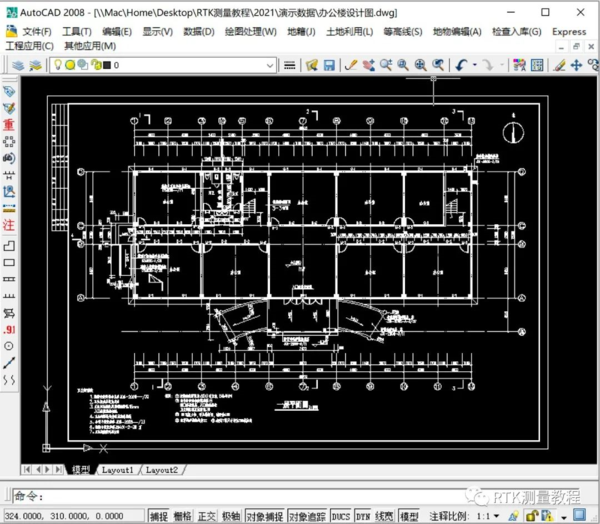This screenshot has height=524, width=600.
Task: Switch to the Layout1 tab
Action: [x=117, y=470]
